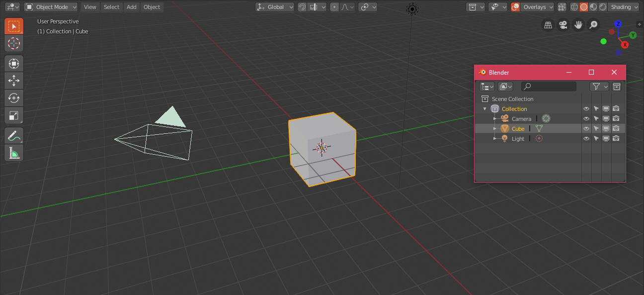Open editor type dropdown in viewport
The height and width of the screenshot is (295, 644).
tap(12, 7)
